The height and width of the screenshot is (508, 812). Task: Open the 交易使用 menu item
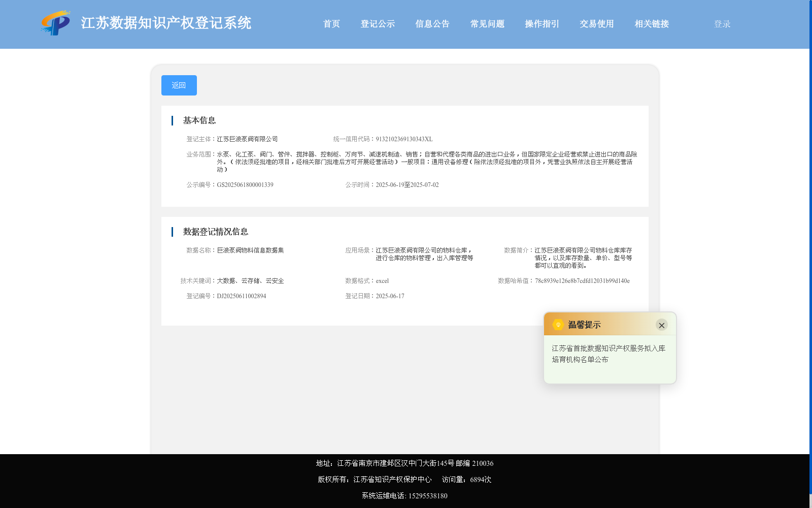pyautogui.click(x=597, y=24)
